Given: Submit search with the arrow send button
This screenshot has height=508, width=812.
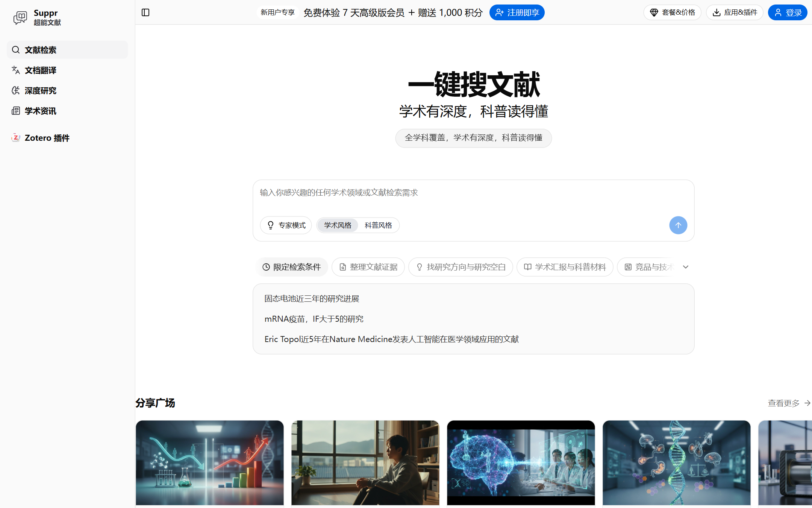Looking at the screenshot, I should tap(678, 225).
